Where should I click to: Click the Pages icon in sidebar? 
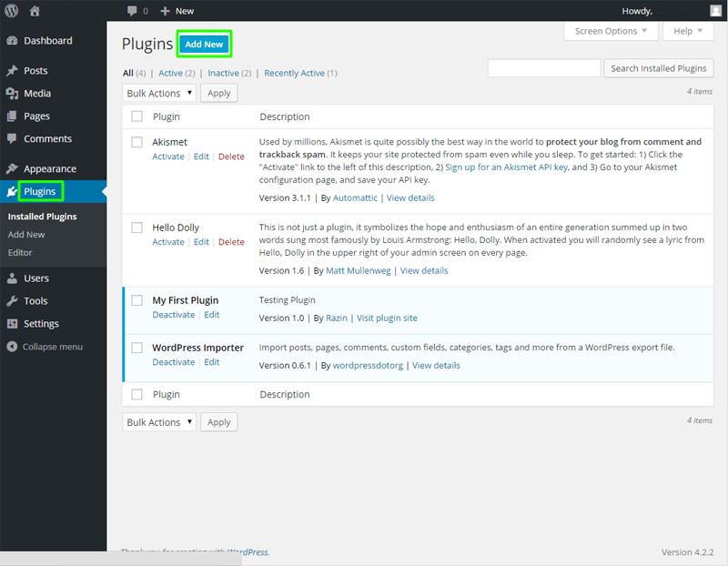[12, 116]
